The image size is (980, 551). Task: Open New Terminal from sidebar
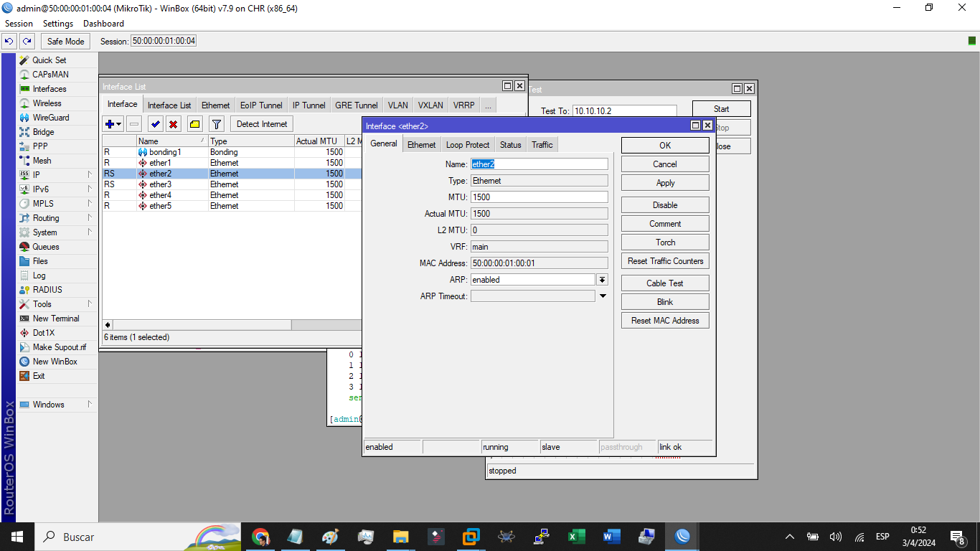[x=56, y=319]
